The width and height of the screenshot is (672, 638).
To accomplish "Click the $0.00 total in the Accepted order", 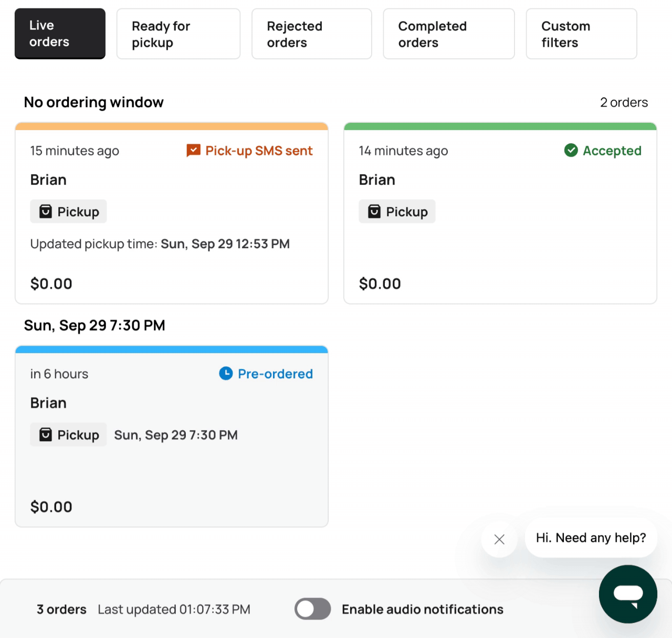I will (x=380, y=283).
